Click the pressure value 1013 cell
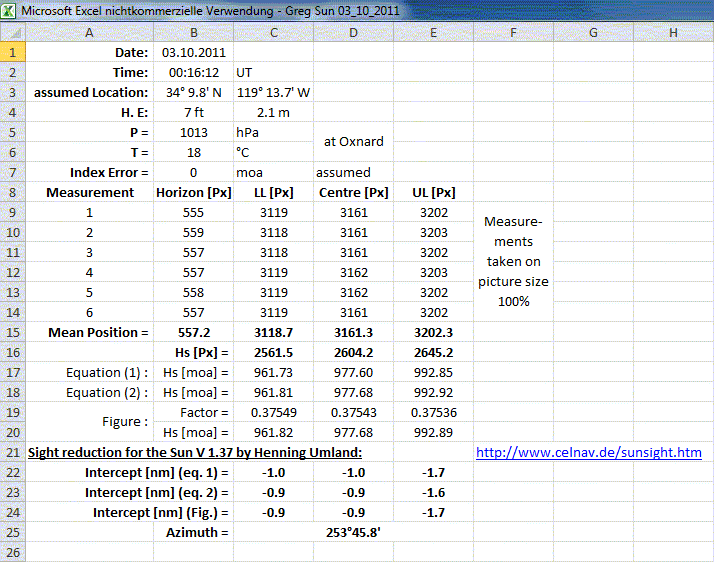Viewport: 714px width, 562px height. (193, 132)
